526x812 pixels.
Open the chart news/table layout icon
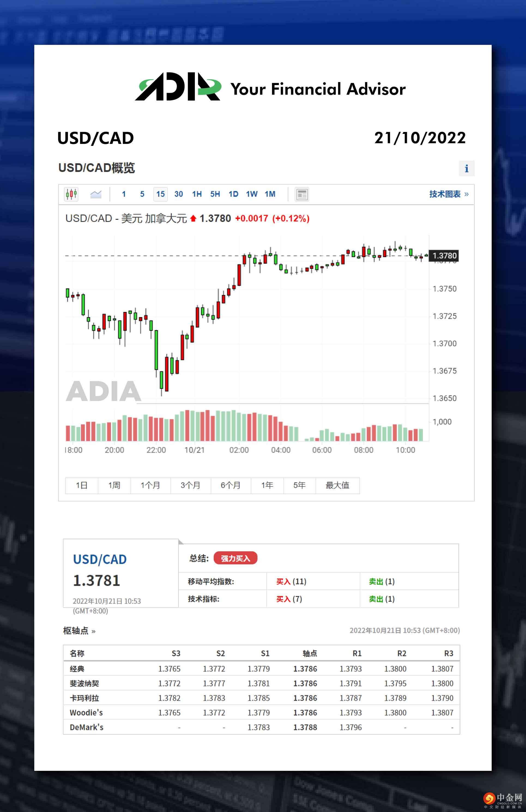[x=301, y=194]
